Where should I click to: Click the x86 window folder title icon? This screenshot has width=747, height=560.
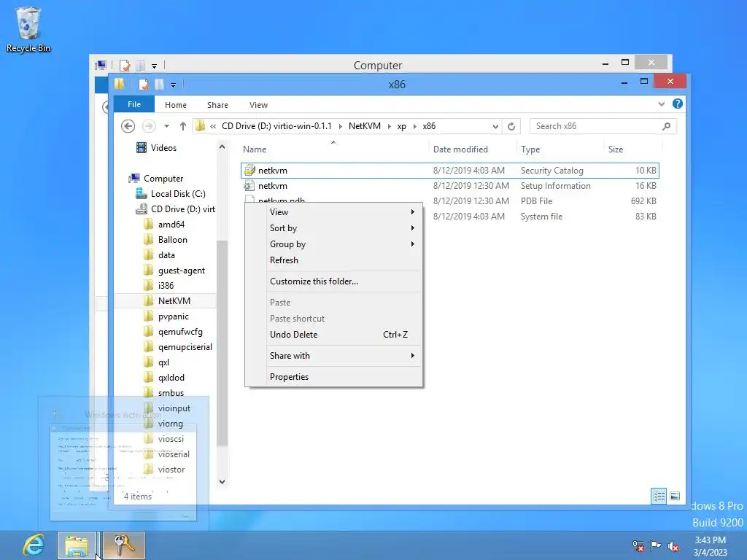[119, 84]
